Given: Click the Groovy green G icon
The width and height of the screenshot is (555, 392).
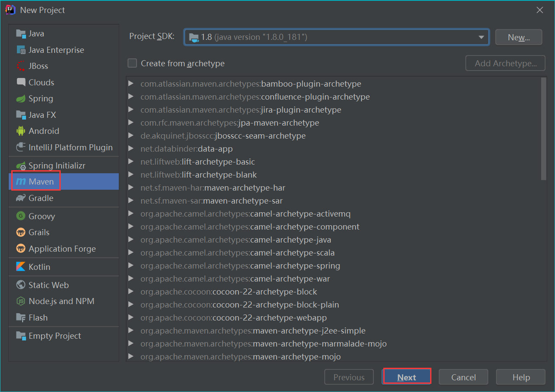Looking at the screenshot, I should (x=21, y=216).
